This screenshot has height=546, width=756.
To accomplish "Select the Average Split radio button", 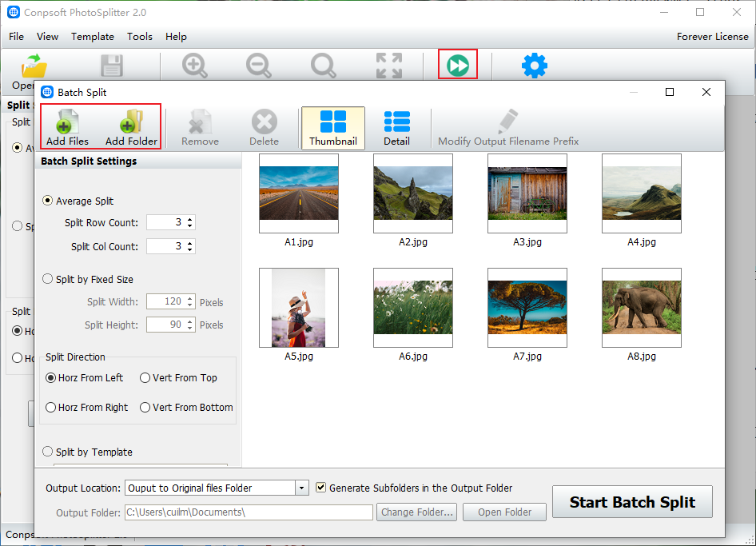I will pyautogui.click(x=47, y=200).
